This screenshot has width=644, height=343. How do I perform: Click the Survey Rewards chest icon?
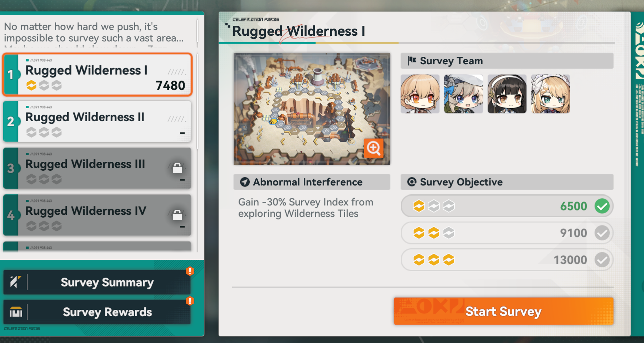point(15,312)
